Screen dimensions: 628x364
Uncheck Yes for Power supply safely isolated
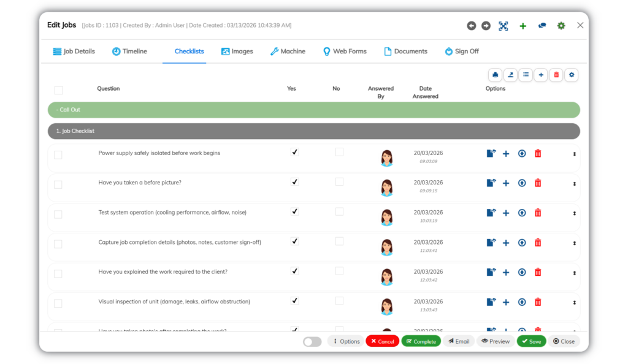pyautogui.click(x=295, y=152)
